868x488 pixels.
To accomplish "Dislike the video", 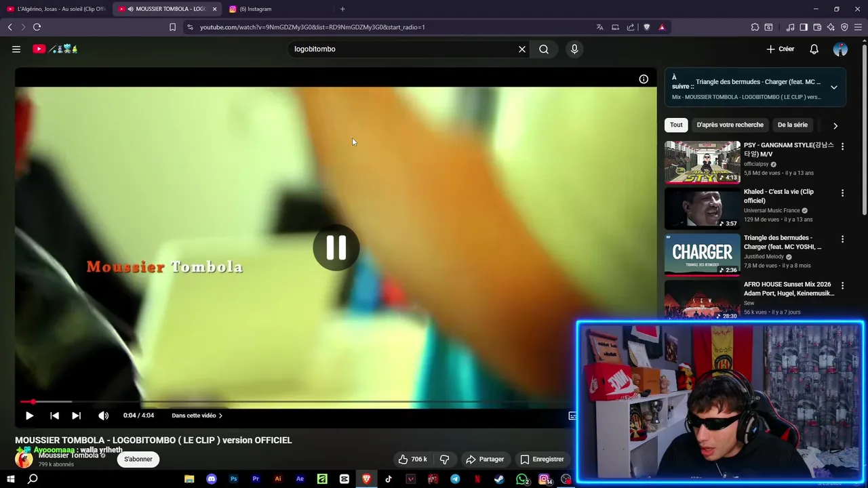I will (x=445, y=459).
